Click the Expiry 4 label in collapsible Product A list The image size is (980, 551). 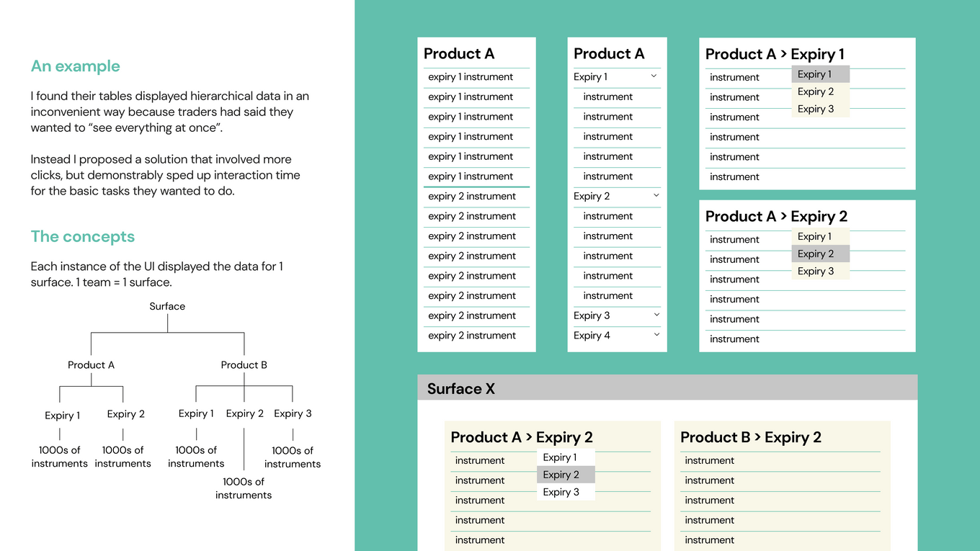tap(592, 335)
